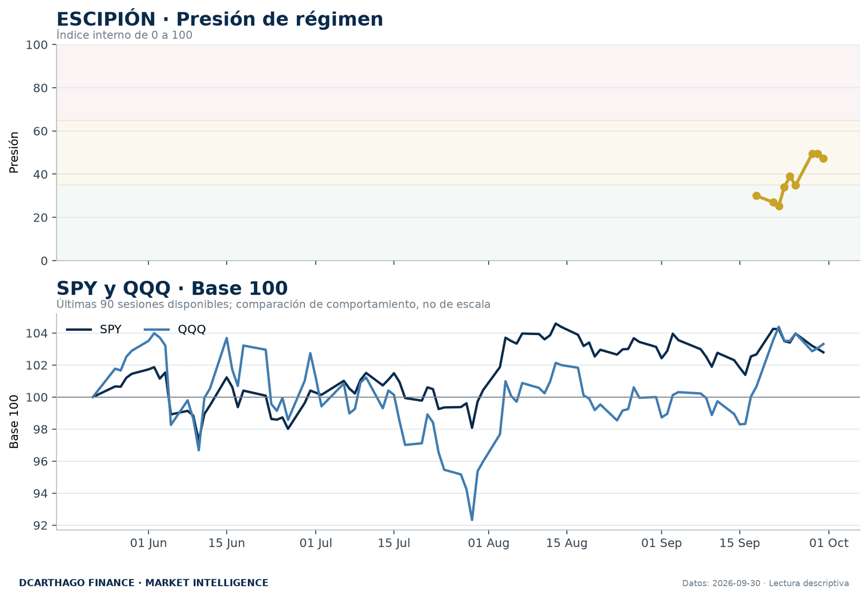Click the lowest gold pressure data point near 25
The width and height of the screenshot is (868, 597).
click(x=779, y=206)
